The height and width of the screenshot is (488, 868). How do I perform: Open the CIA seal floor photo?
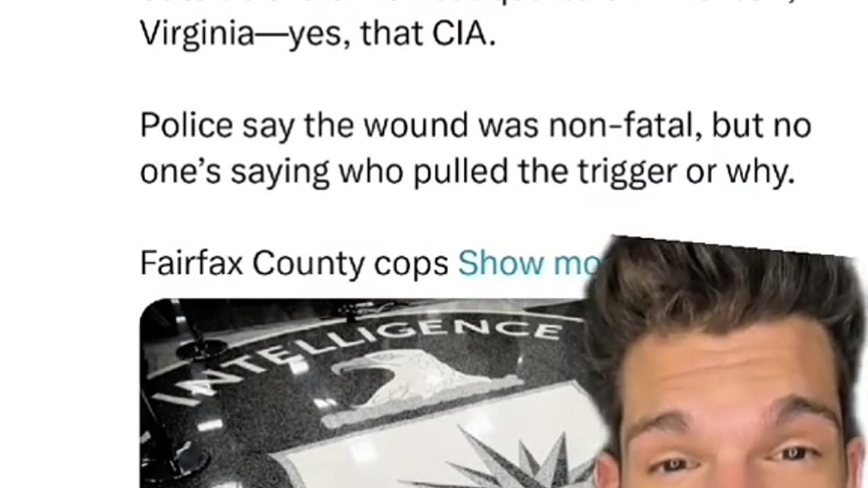(366, 393)
